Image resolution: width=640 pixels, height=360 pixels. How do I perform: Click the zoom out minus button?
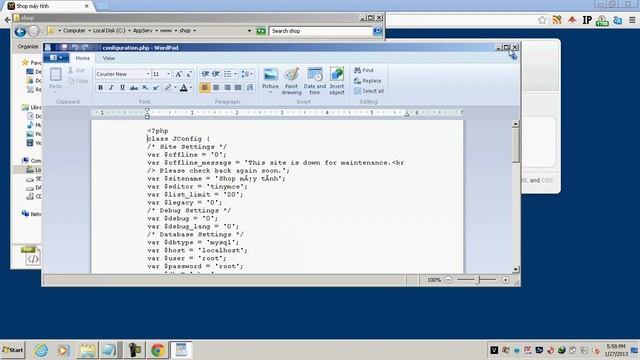click(x=448, y=280)
